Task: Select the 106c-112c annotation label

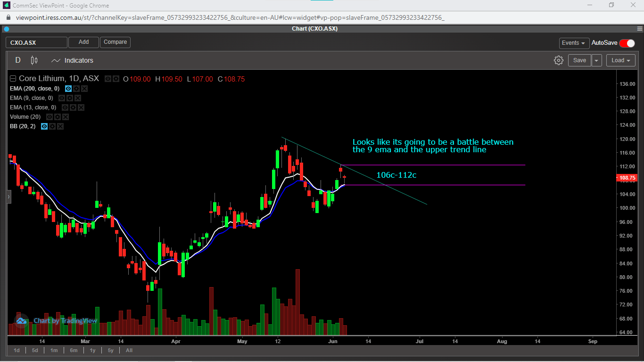Action: click(x=396, y=175)
